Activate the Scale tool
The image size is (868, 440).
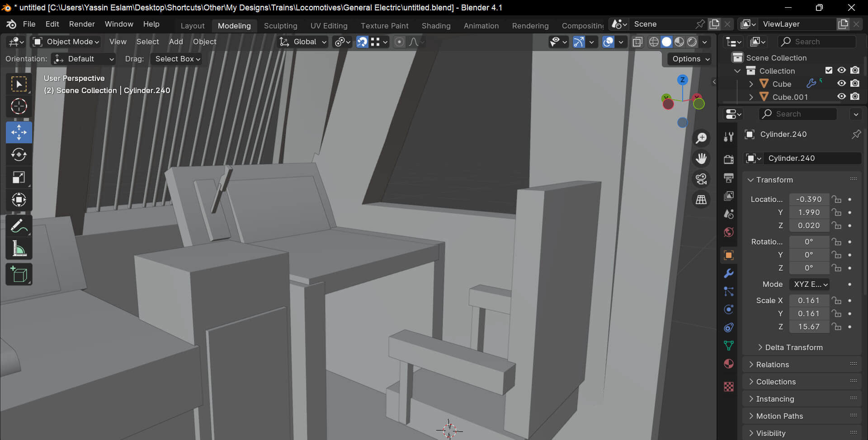tap(19, 178)
